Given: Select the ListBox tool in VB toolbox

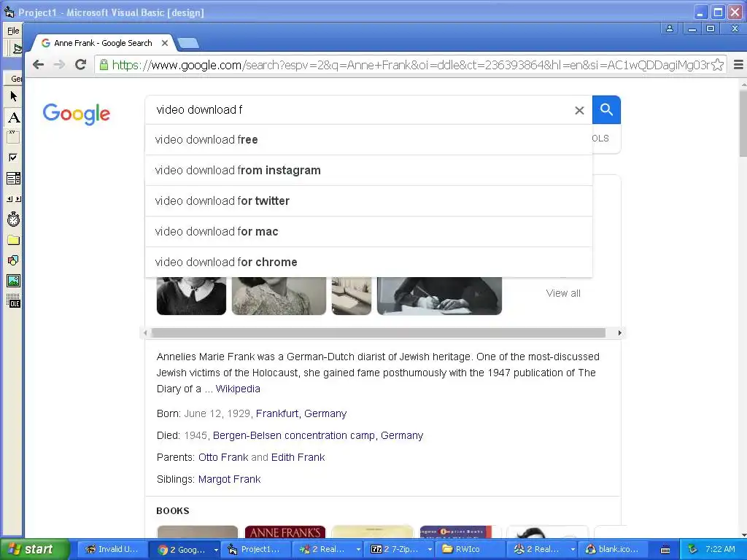Looking at the screenshot, I should (13, 179).
